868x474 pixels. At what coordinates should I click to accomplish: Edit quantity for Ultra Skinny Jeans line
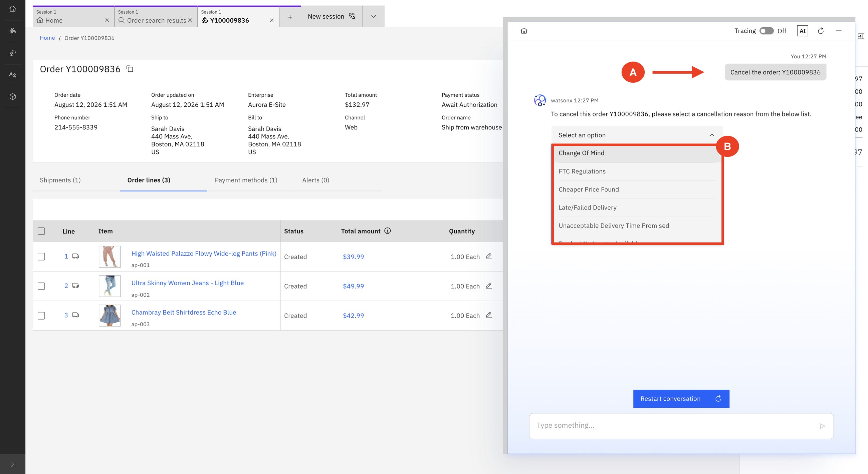click(489, 286)
